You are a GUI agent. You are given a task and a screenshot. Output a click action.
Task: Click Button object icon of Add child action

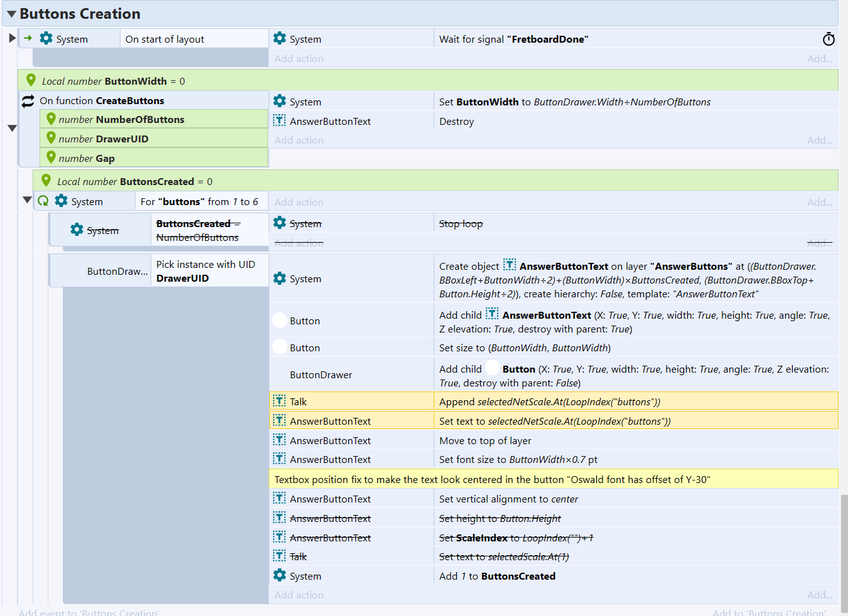click(x=280, y=320)
